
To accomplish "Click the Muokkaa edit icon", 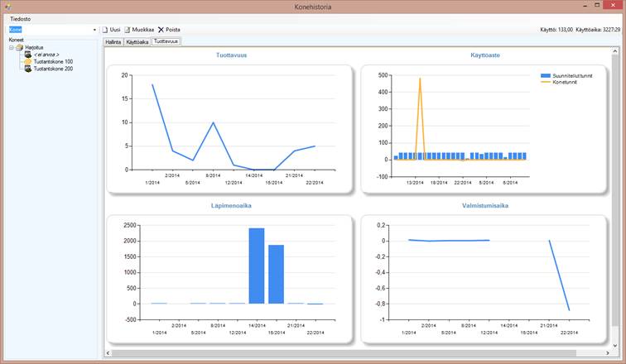I will point(127,30).
